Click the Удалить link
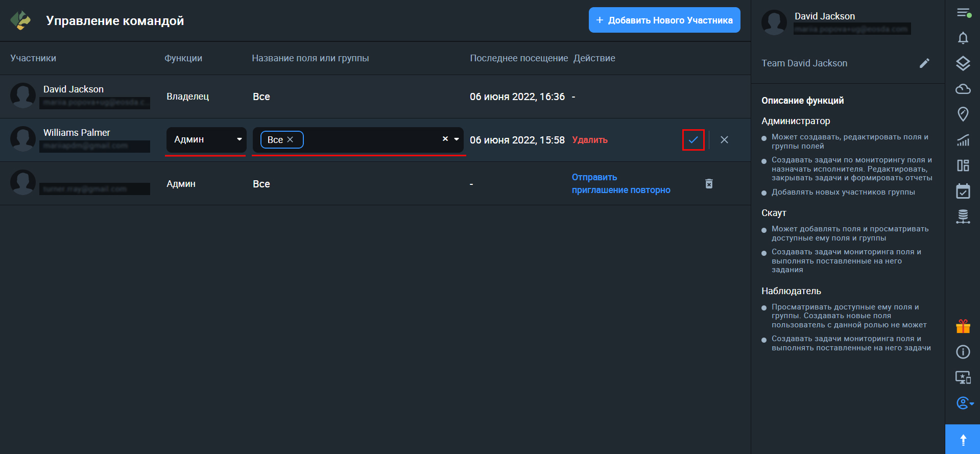Image resolution: width=980 pixels, height=454 pixels. (589, 140)
